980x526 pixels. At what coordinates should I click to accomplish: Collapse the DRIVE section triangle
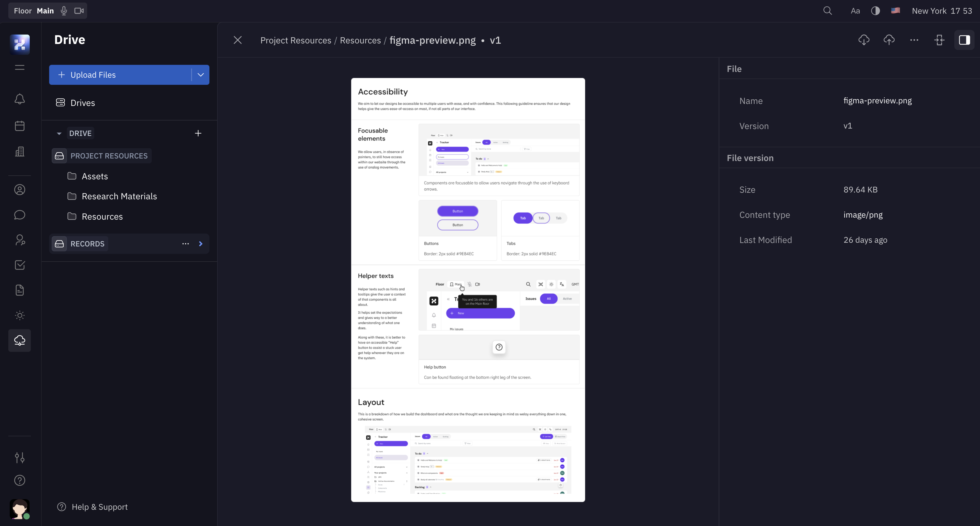tap(59, 133)
